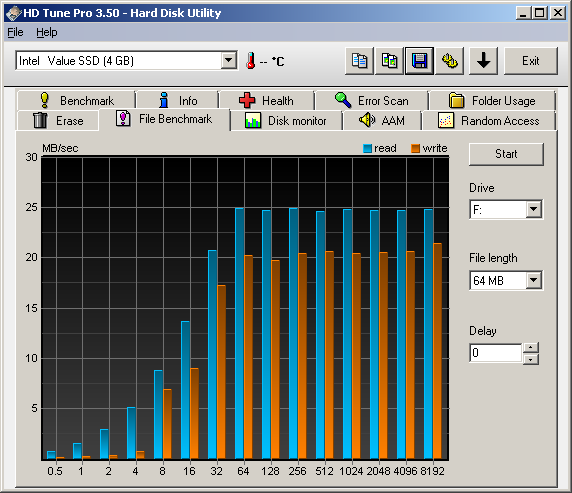This screenshot has width=572, height=493.
Task: Click the Start button
Action: point(506,154)
